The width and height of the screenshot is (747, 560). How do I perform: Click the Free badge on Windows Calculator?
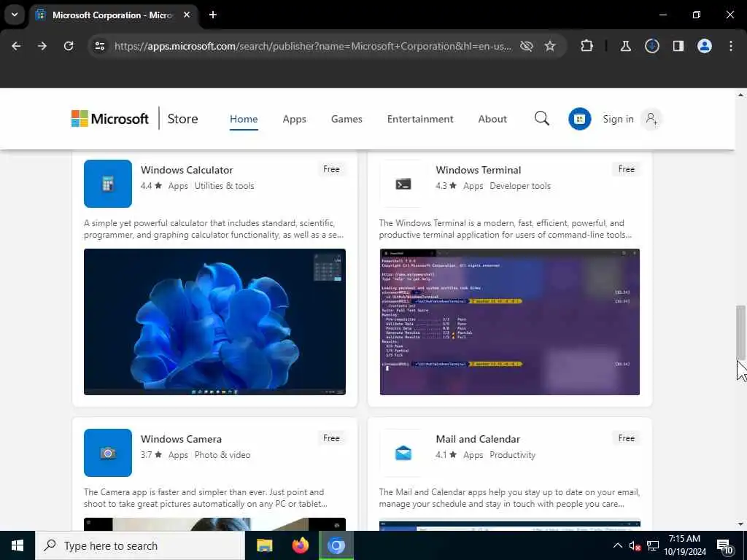pos(331,169)
